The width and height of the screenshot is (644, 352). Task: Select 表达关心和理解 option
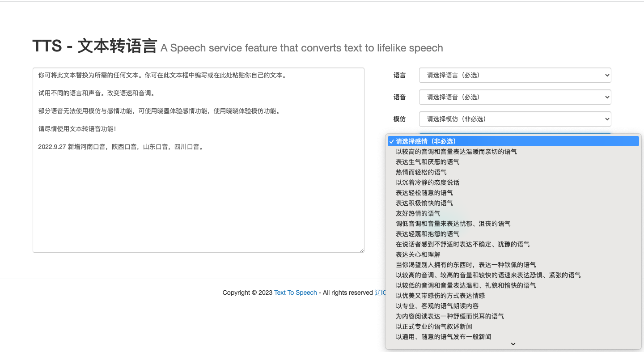418,254
